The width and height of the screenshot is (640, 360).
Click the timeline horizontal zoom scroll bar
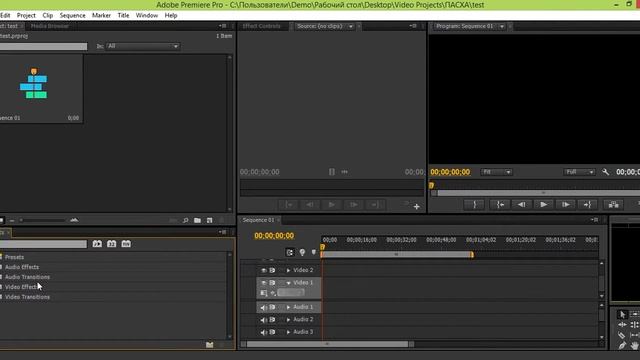coord(327,344)
